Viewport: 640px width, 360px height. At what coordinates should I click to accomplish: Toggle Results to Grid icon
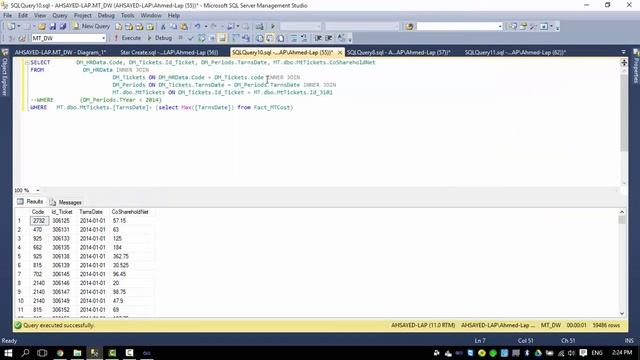tap(270, 38)
